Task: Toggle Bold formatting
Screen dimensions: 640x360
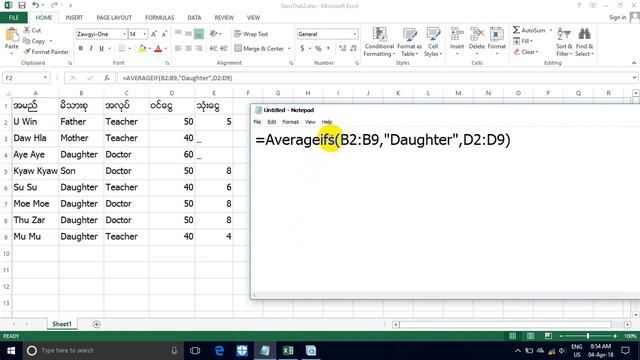Action: pos(80,48)
